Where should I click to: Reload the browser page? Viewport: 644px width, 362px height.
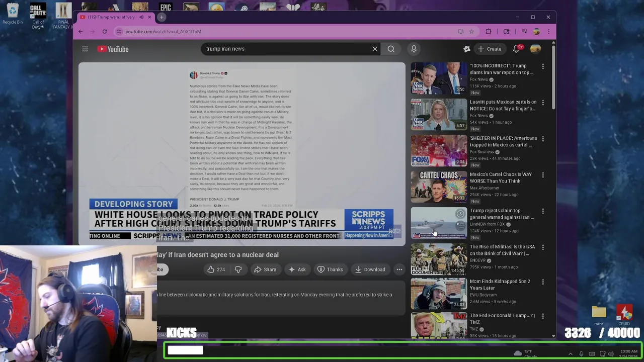tap(105, 31)
